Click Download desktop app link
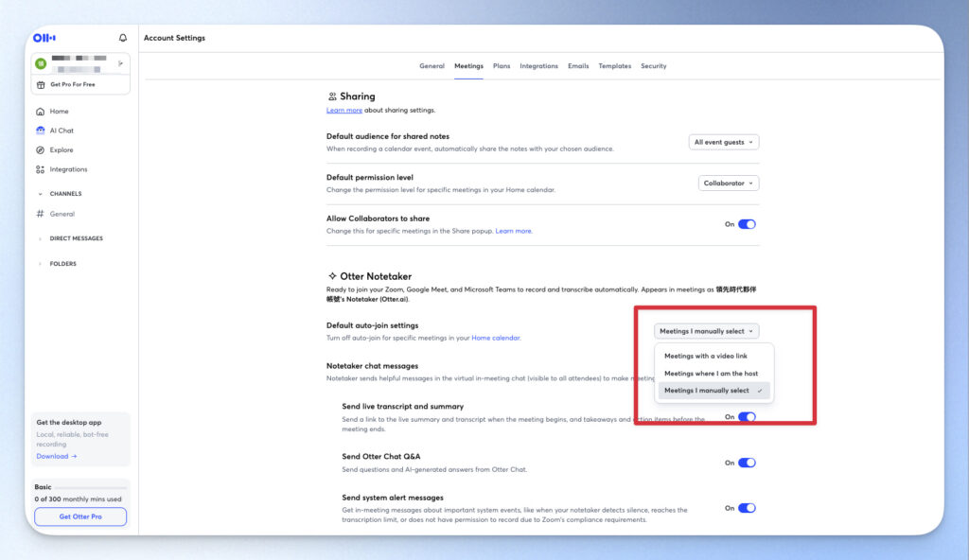Image resolution: width=969 pixels, height=560 pixels. [x=56, y=456]
